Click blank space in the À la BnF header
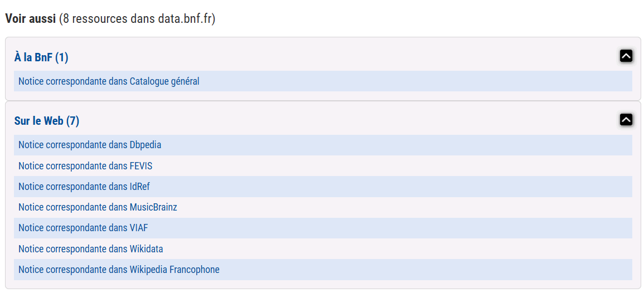Image resolution: width=644 pixels, height=293 pixels. click(335, 57)
